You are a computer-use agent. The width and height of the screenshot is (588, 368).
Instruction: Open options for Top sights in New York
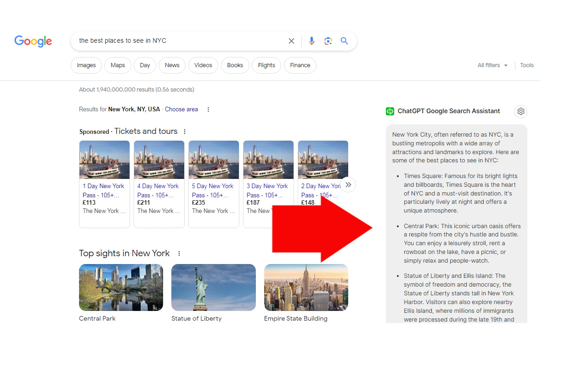(179, 253)
